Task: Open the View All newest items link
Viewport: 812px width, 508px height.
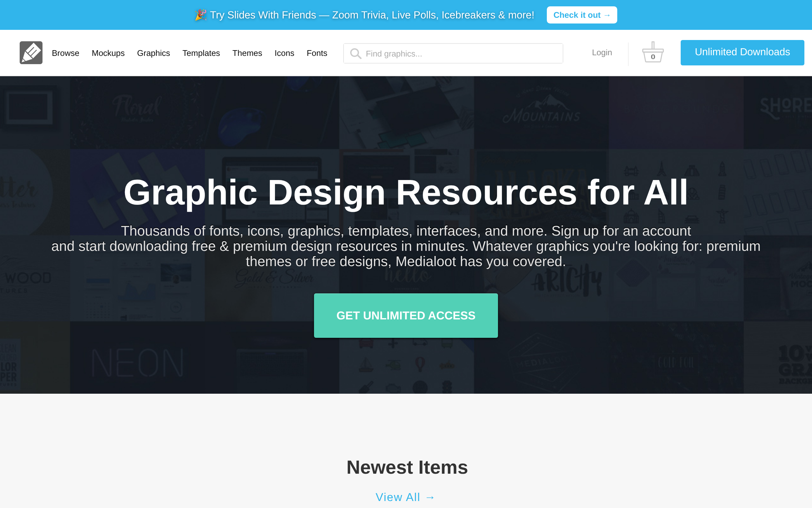Action: pyautogui.click(x=405, y=497)
